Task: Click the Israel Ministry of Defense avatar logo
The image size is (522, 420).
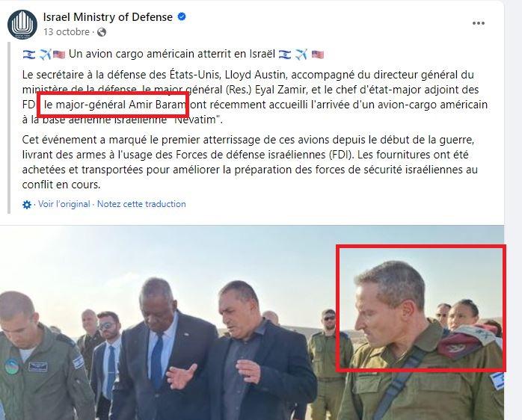Action: click(22, 25)
